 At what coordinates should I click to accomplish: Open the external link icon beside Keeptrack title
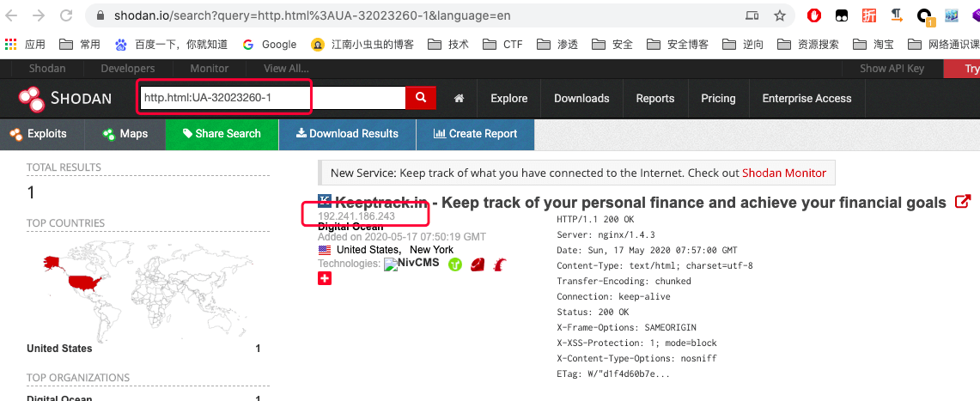(x=963, y=202)
